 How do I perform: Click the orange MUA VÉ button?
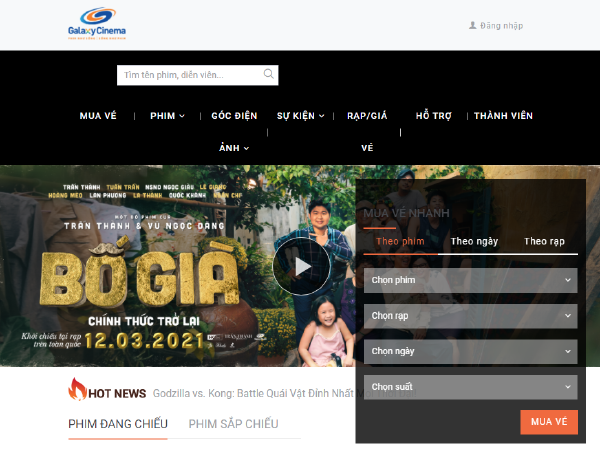[549, 422]
